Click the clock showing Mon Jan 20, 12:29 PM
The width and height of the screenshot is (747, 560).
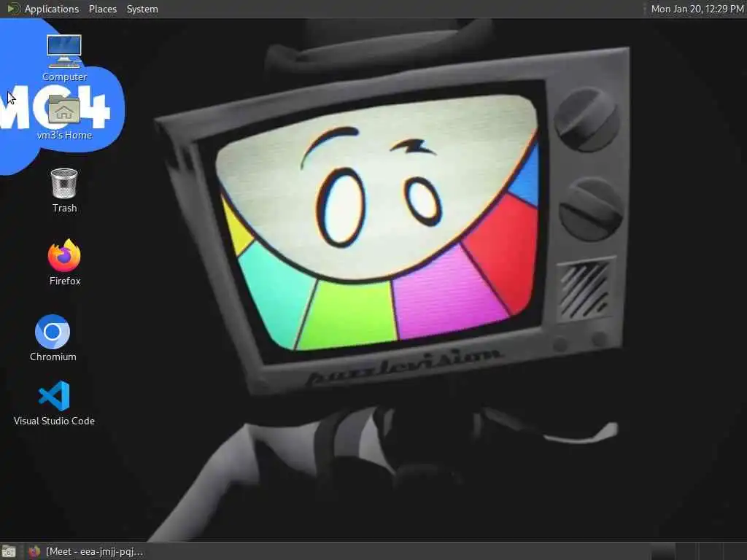click(x=697, y=9)
